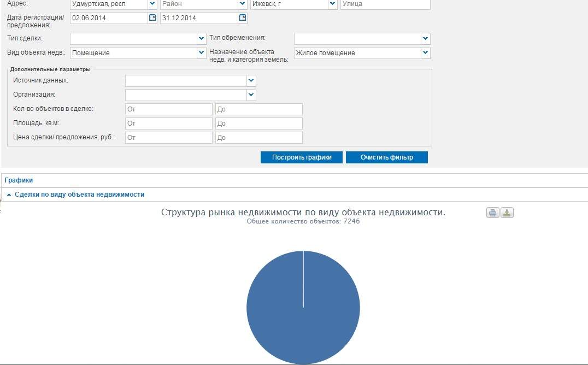Expand the Источник данных dropdown
The image size is (588, 365).
pos(251,81)
